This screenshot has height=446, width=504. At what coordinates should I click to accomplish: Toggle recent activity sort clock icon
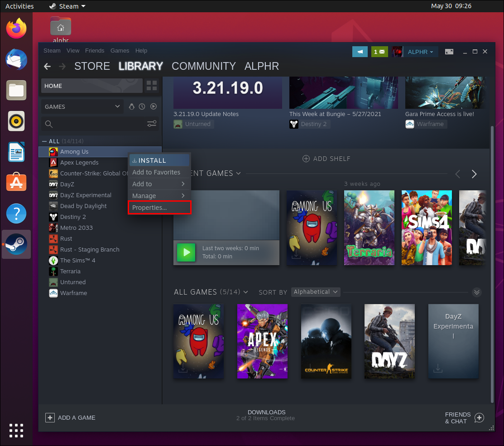[142, 107]
